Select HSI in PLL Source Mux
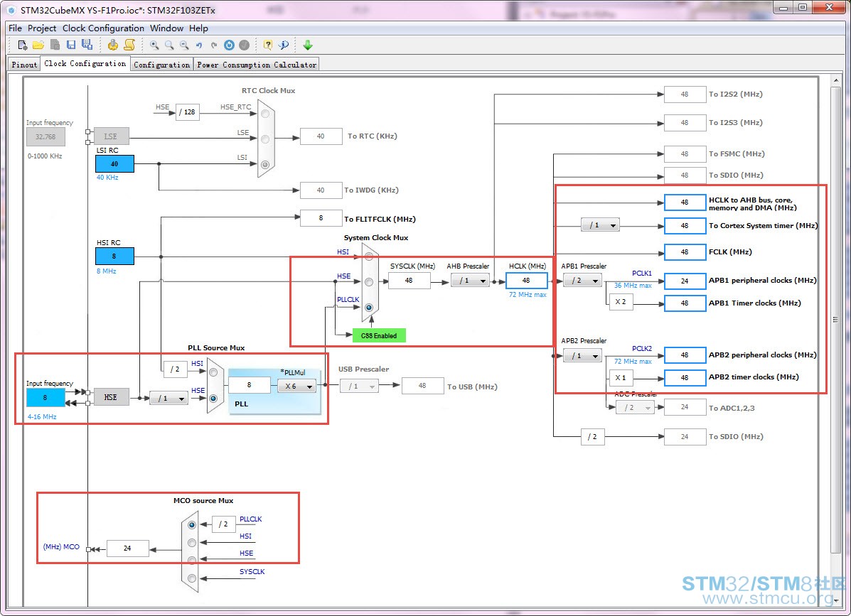This screenshot has height=616, width=851. point(213,372)
